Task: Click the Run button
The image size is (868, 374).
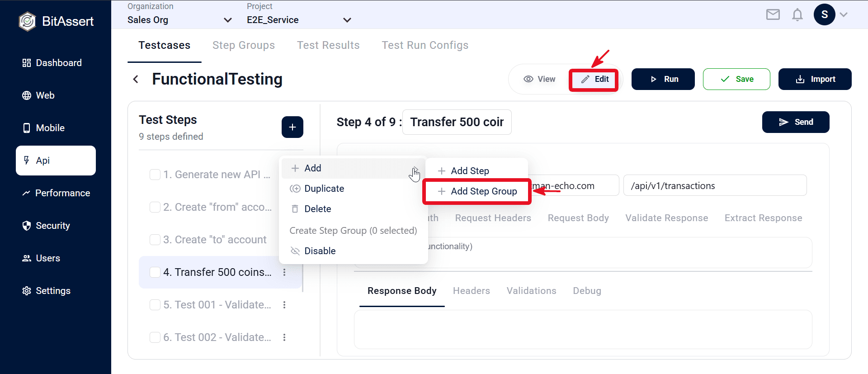Action: tap(663, 79)
